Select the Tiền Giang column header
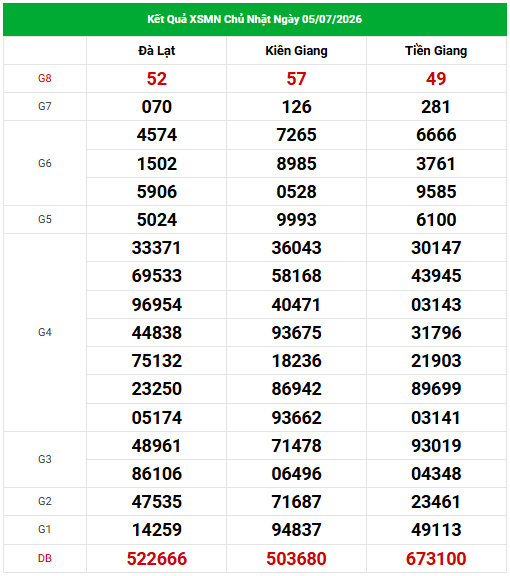 pos(436,51)
